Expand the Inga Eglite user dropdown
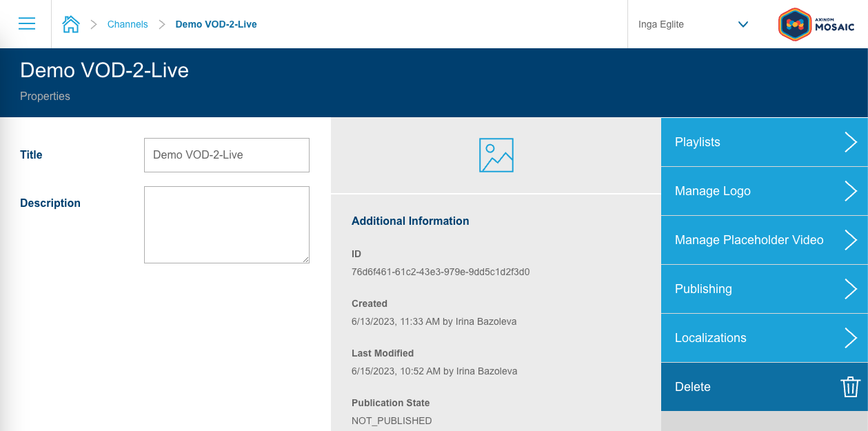Image resolution: width=868 pixels, height=431 pixels. coord(743,24)
